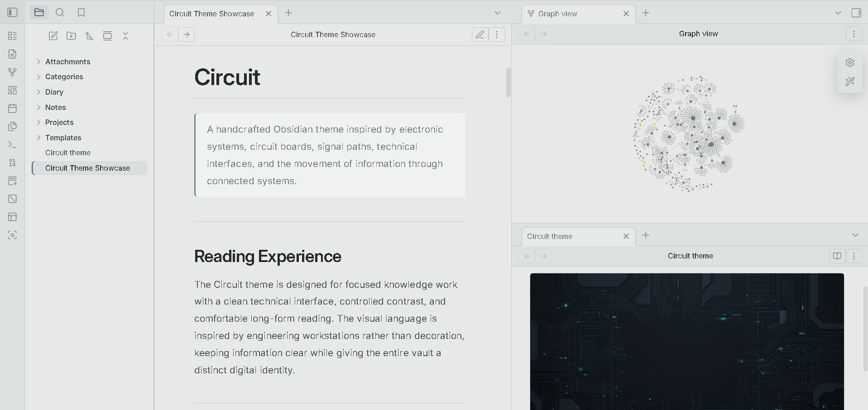Click the auto-reveal current file icon
868x410 pixels.
pos(107,36)
